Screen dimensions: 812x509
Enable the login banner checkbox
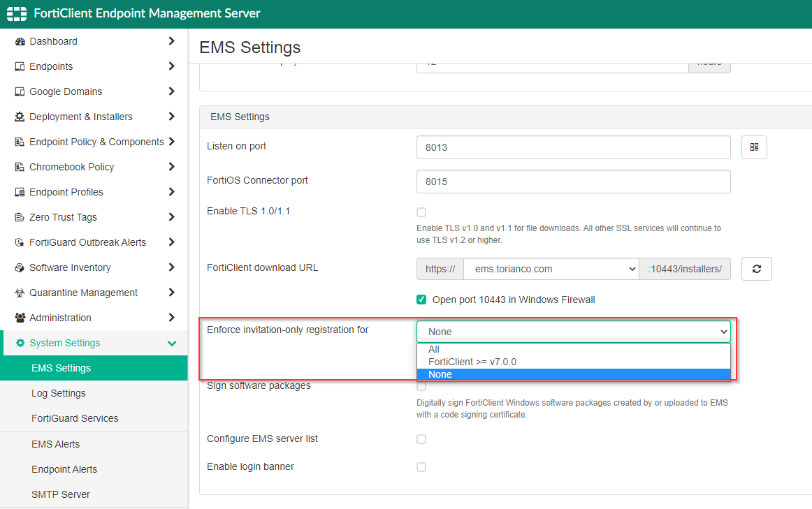point(421,467)
